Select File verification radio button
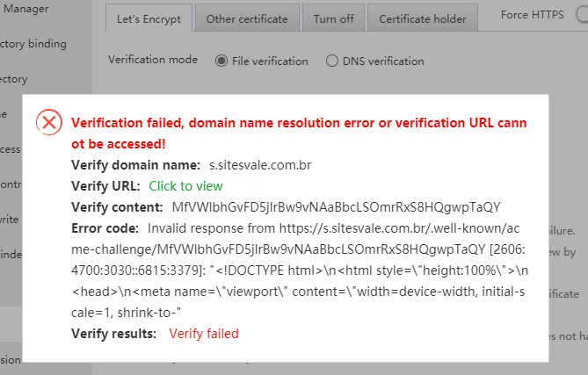 [x=220, y=61]
